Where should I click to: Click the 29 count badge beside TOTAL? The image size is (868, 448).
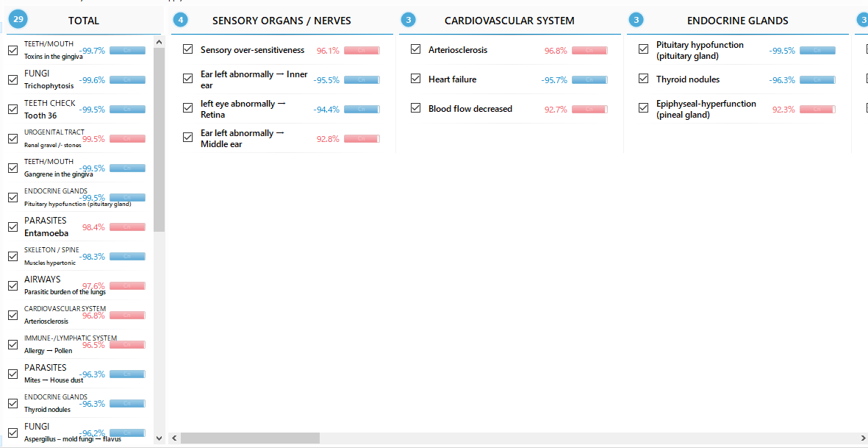tap(18, 19)
